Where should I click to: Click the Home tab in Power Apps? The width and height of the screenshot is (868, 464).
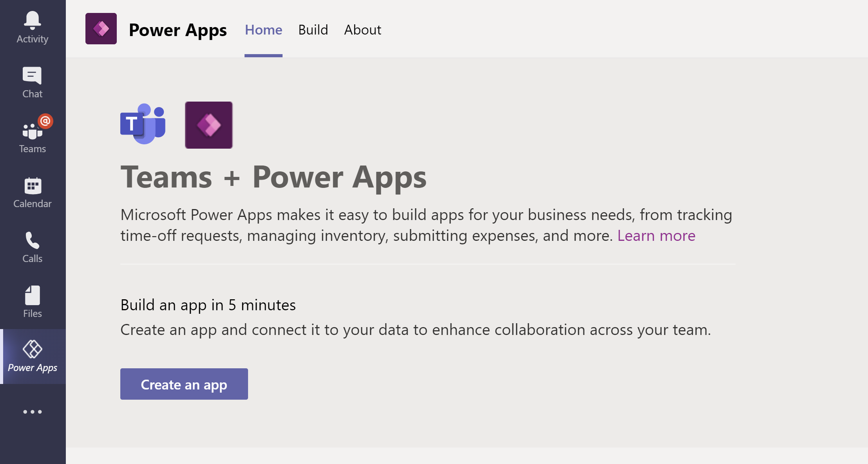point(263,29)
